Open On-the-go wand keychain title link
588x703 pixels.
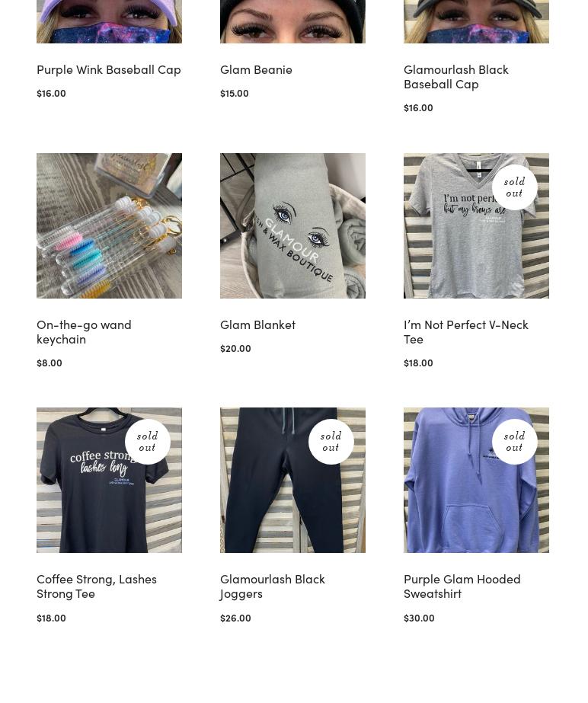pyautogui.click(x=84, y=332)
